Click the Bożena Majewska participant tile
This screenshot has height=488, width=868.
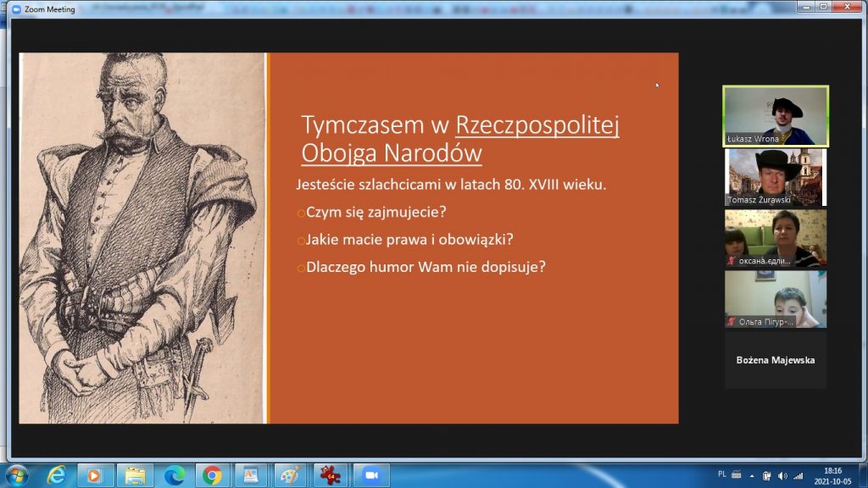tap(775, 360)
